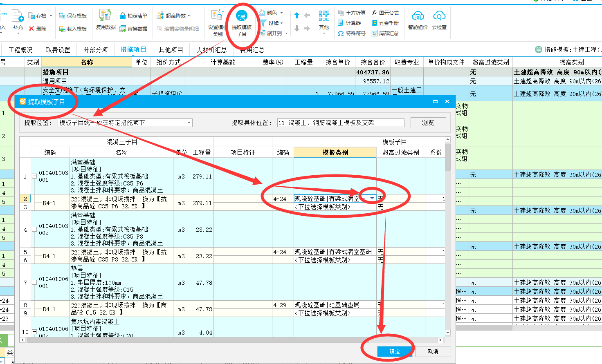This screenshot has height=364, width=602.
Task: Click the dialog horizontal scrollbar right arrow
Action: click(x=441, y=340)
